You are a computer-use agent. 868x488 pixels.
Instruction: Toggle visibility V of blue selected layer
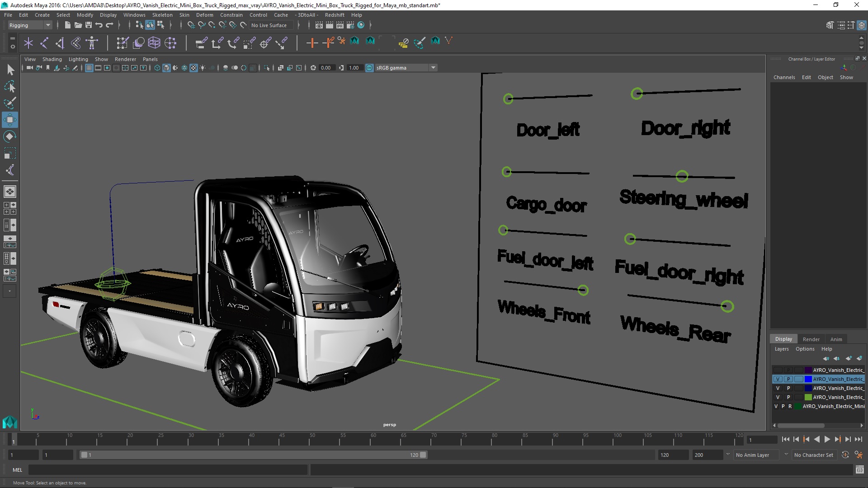click(x=778, y=379)
